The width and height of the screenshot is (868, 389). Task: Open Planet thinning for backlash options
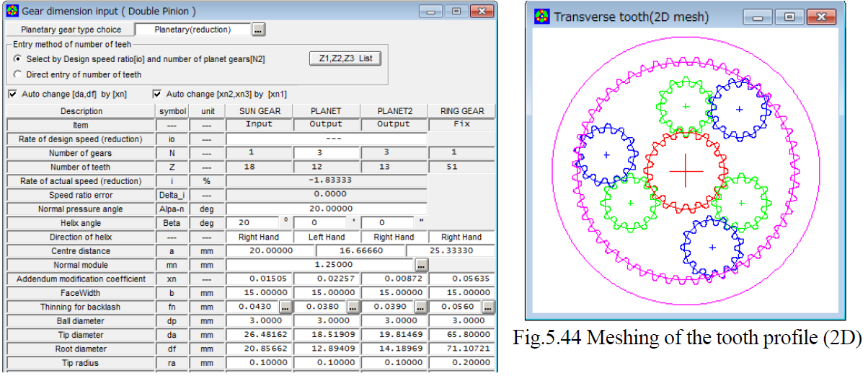click(353, 307)
